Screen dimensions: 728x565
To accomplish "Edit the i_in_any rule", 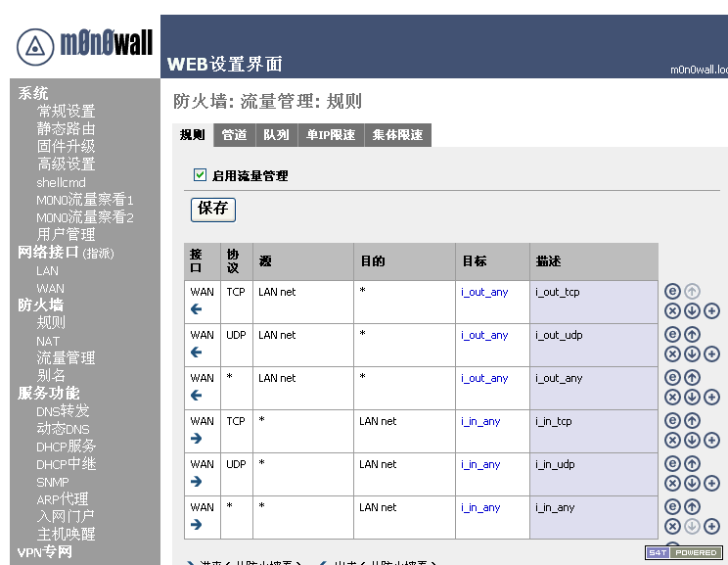I will click(x=672, y=507).
